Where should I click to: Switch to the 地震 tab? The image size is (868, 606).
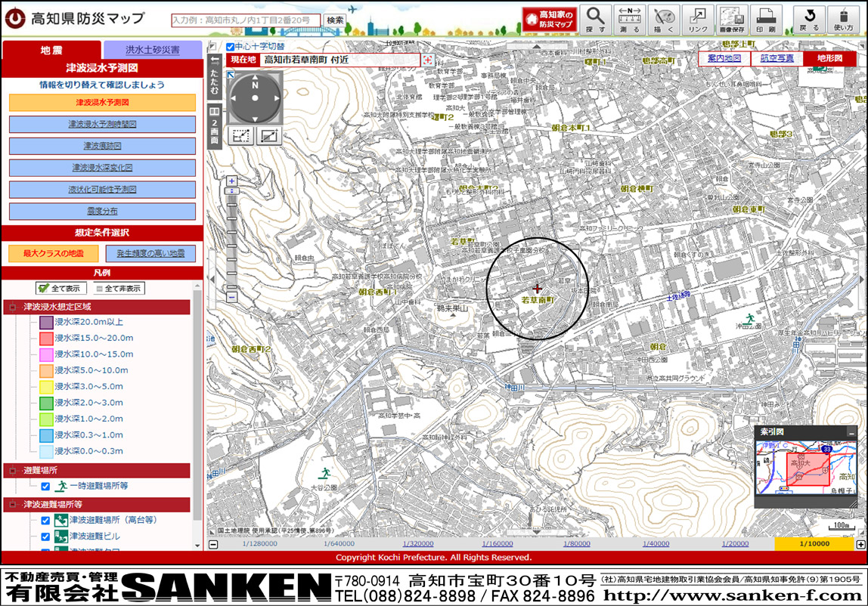(51, 51)
